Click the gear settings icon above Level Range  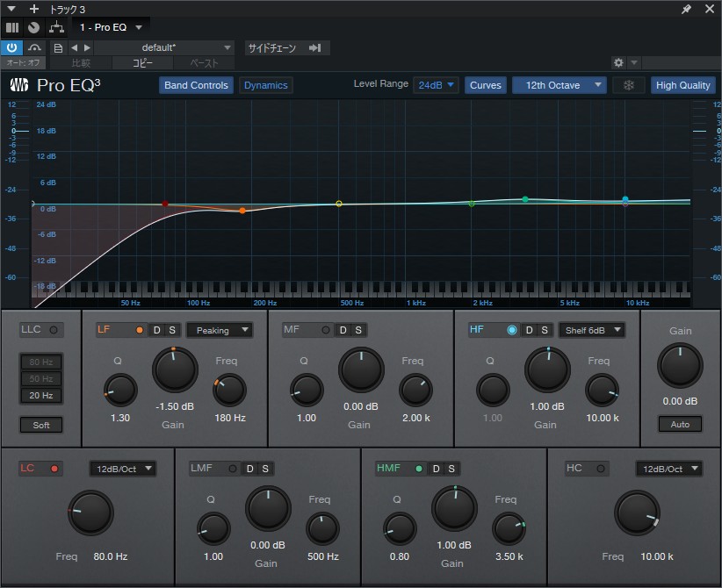(x=617, y=63)
